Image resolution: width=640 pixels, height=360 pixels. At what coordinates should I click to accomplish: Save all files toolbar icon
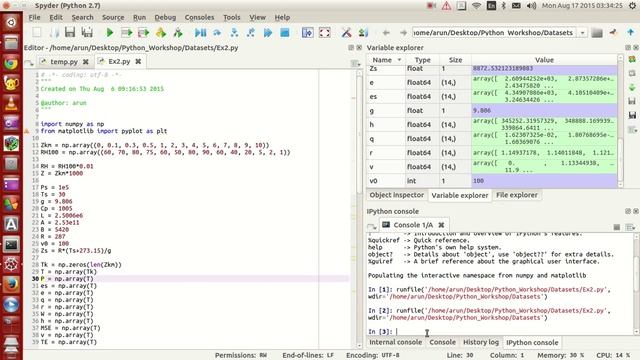[87, 32]
